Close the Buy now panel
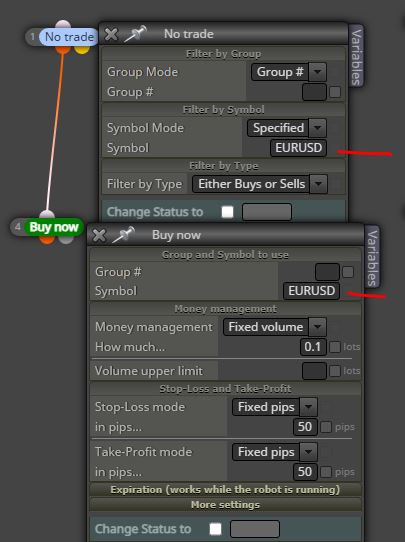Viewport: 405px width, 542px height. point(99,235)
